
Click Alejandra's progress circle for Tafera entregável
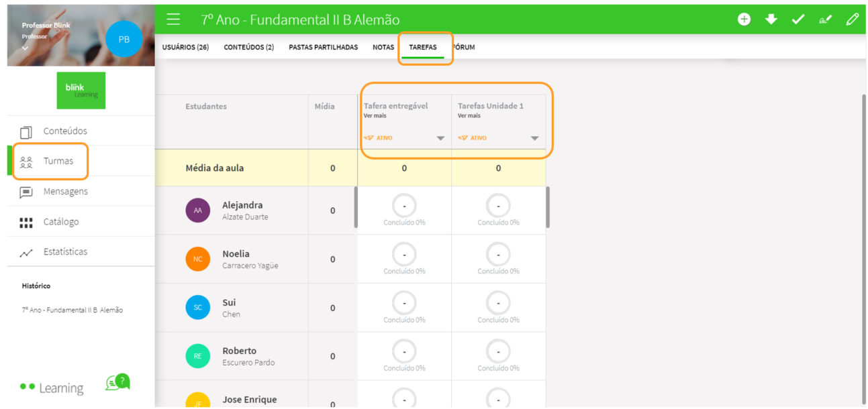click(x=404, y=206)
